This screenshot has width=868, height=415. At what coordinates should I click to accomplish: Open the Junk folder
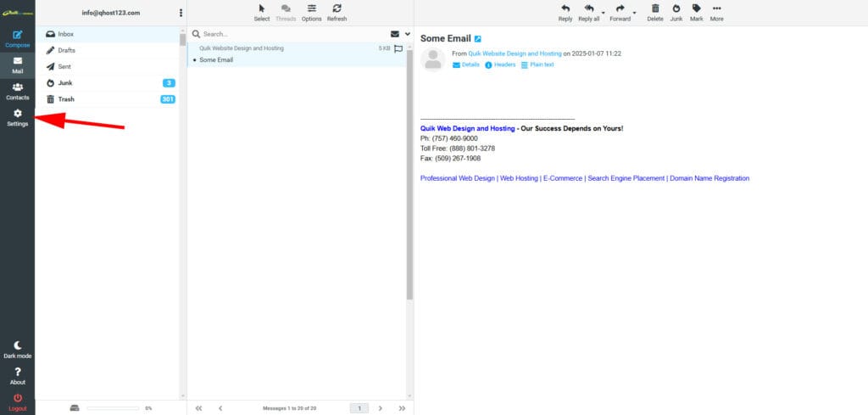(65, 82)
